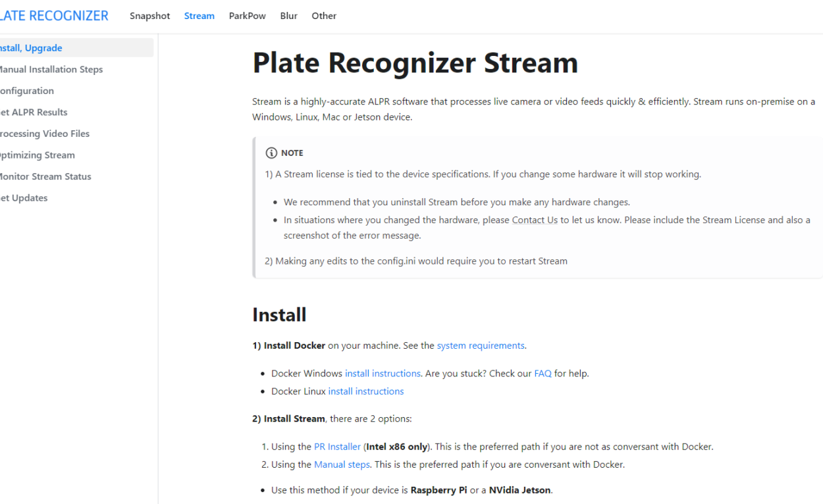The image size is (823, 504).
Task: Go to the ParkPow tab
Action: [x=248, y=16]
